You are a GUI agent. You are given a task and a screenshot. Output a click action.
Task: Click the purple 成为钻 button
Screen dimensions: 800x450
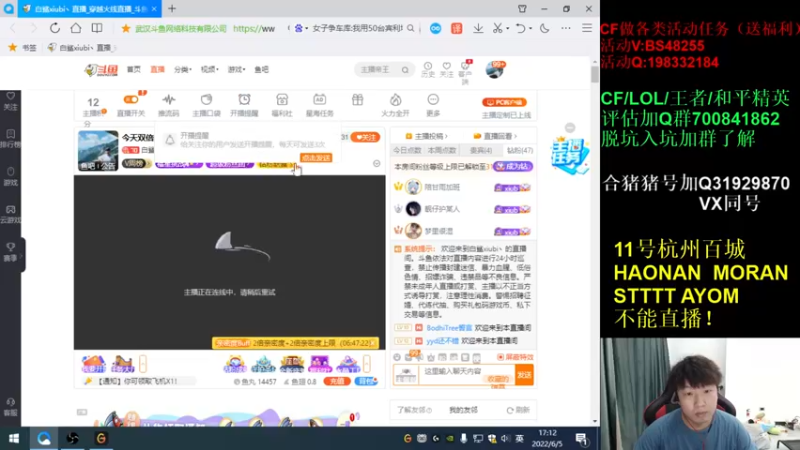click(512, 166)
